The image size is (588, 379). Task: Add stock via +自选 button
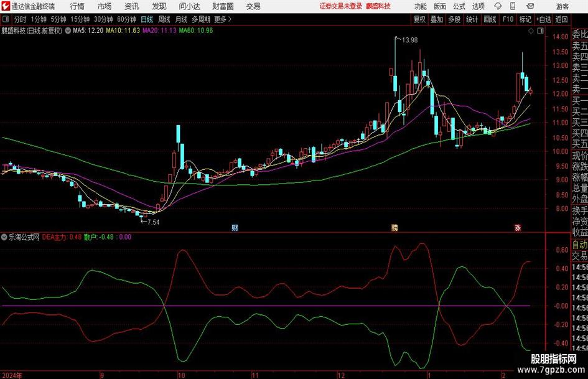click(x=543, y=19)
